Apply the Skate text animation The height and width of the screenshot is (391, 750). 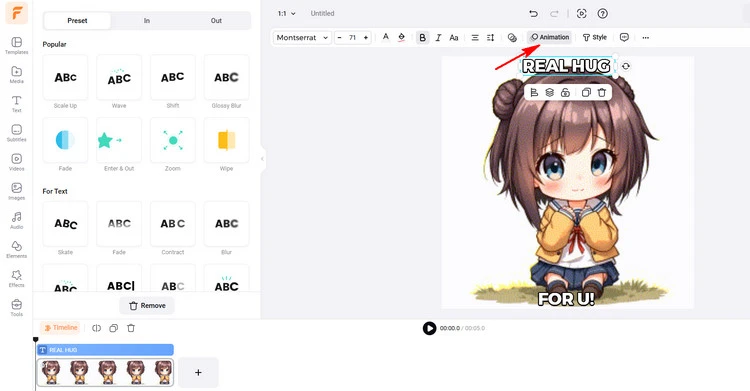pyautogui.click(x=65, y=223)
